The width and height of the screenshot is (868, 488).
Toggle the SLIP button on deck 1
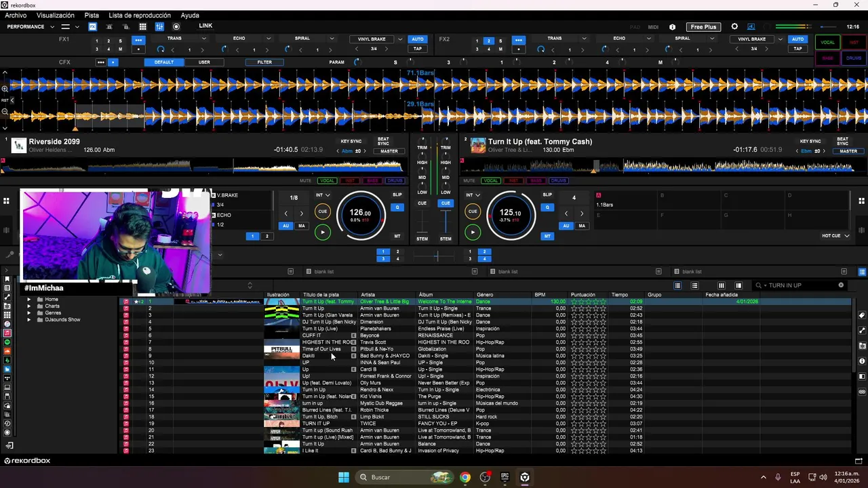tap(397, 195)
